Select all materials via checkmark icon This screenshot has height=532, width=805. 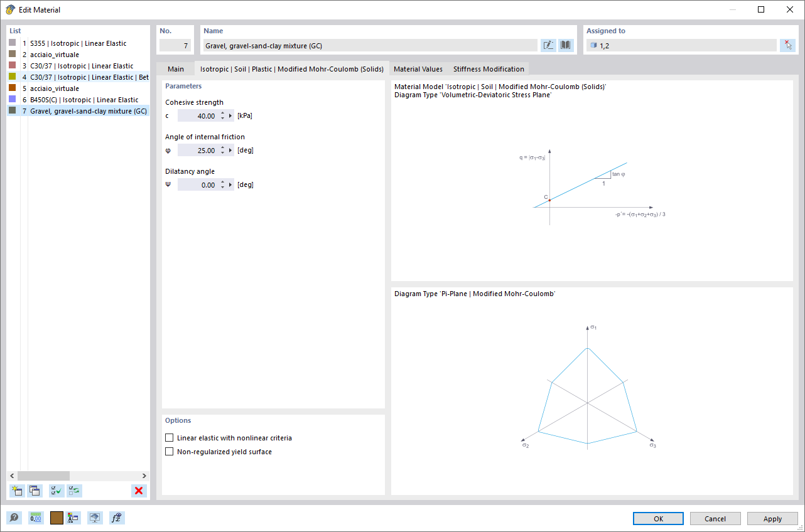(55, 491)
